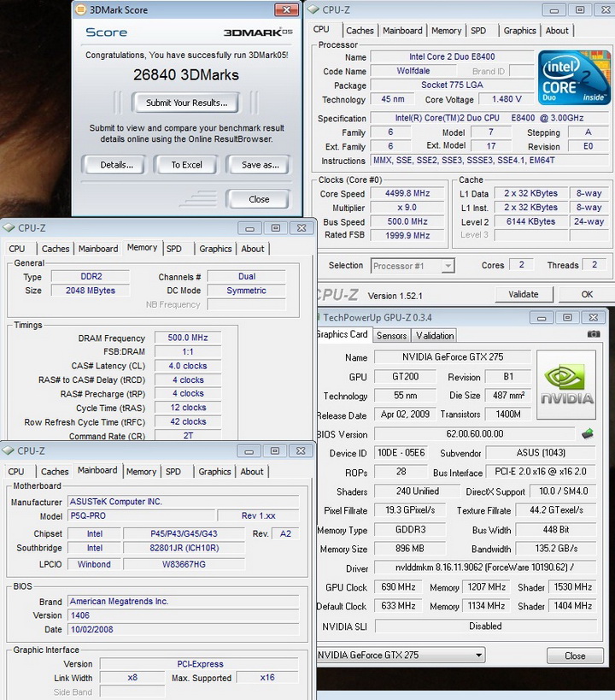Open About tab in top-right CPU-Z

pyautogui.click(x=557, y=31)
